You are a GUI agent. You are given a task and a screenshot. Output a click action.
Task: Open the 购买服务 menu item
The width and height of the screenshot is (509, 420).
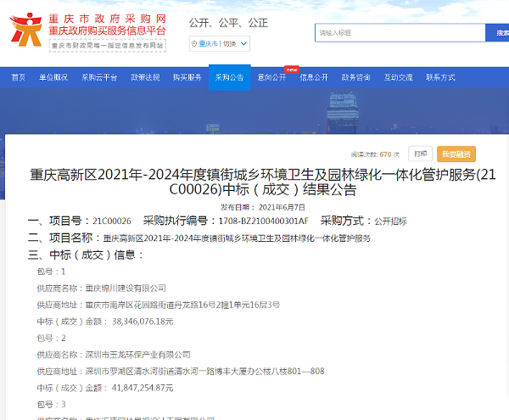click(187, 77)
